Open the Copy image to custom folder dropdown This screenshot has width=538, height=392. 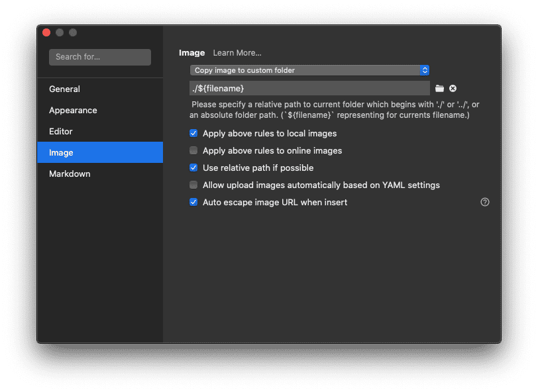point(309,70)
